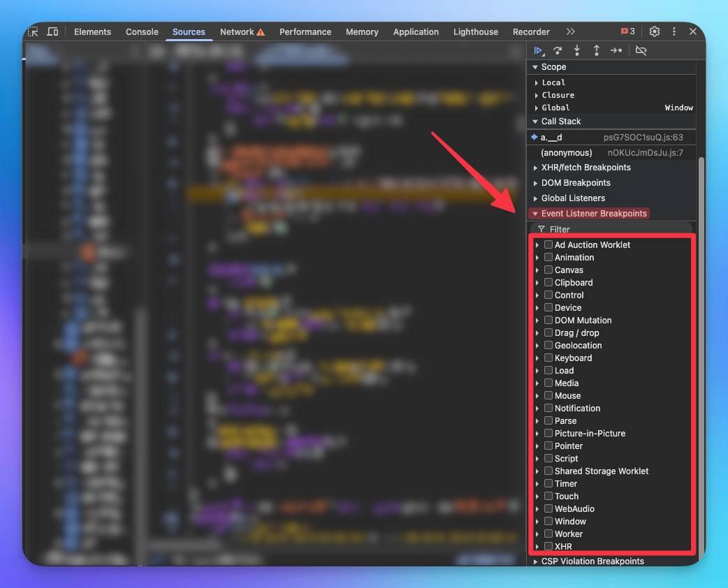This screenshot has height=588, width=728.
Task: Check the Timer breakpoint checkbox
Action: pyautogui.click(x=548, y=483)
